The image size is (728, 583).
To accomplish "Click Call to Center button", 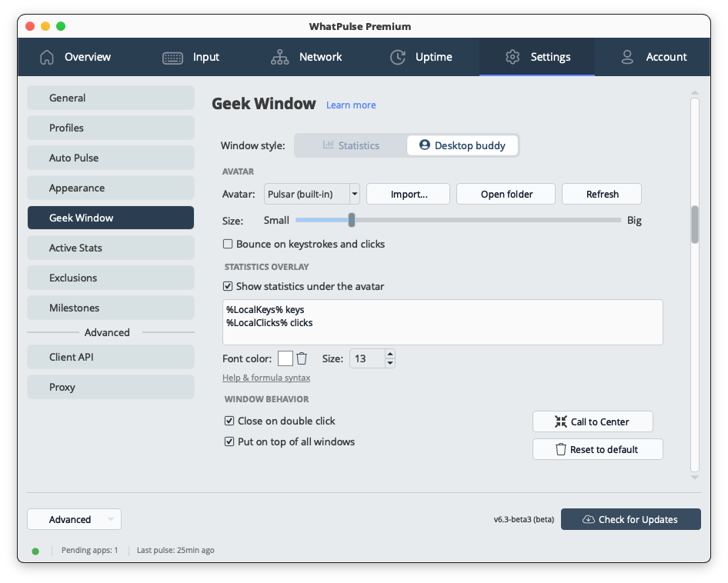I will 593,421.
